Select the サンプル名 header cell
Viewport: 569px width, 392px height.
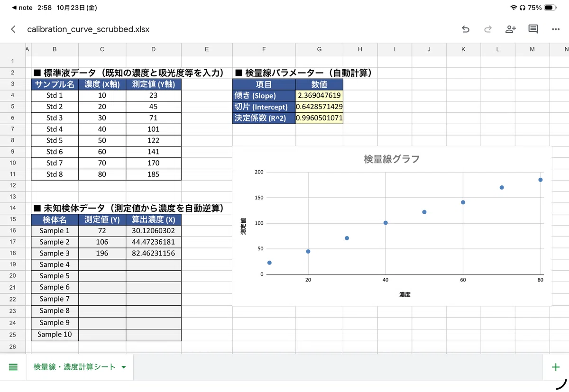tap(55, 84)
